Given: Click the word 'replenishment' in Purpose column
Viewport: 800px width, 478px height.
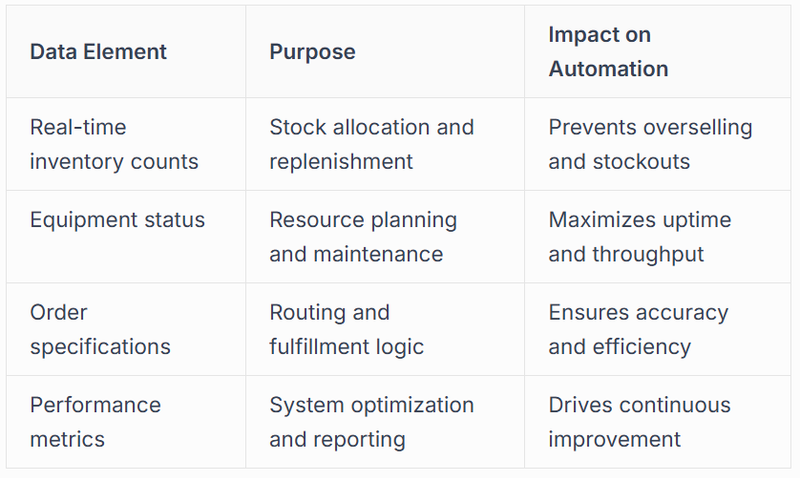Looking at the screenshot, I should (x=341, y=162).
